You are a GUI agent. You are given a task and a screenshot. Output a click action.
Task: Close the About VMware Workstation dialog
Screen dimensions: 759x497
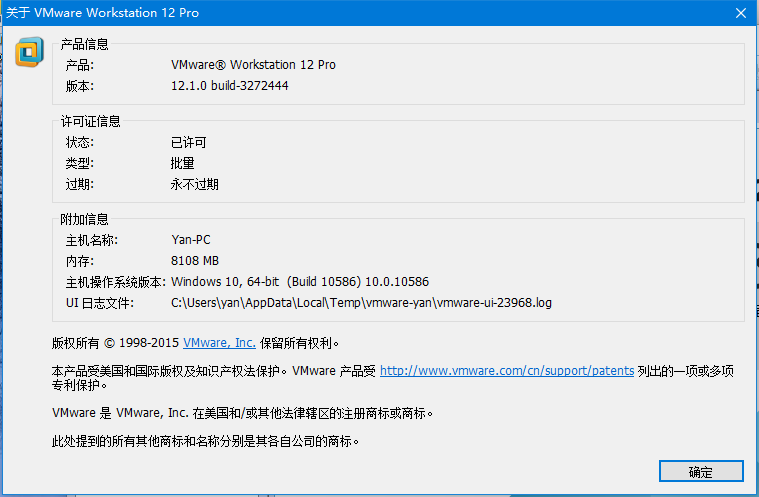[741, 13]
